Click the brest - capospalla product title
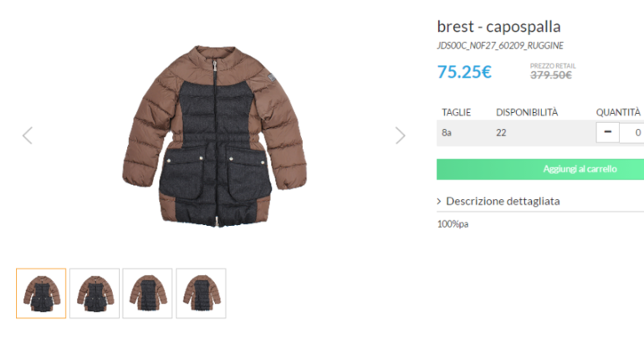Viewport: 644px width, 338px height. click(x=498, y=26)
